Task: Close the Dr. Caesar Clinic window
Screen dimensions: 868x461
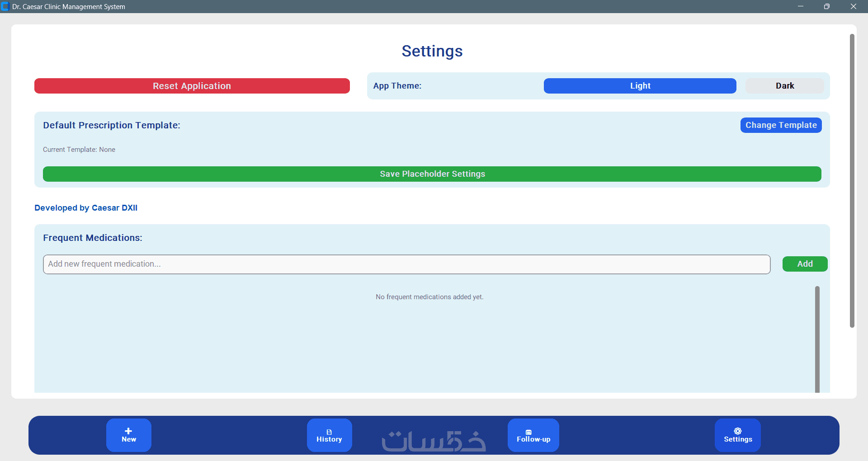Action: coord(854,6)
